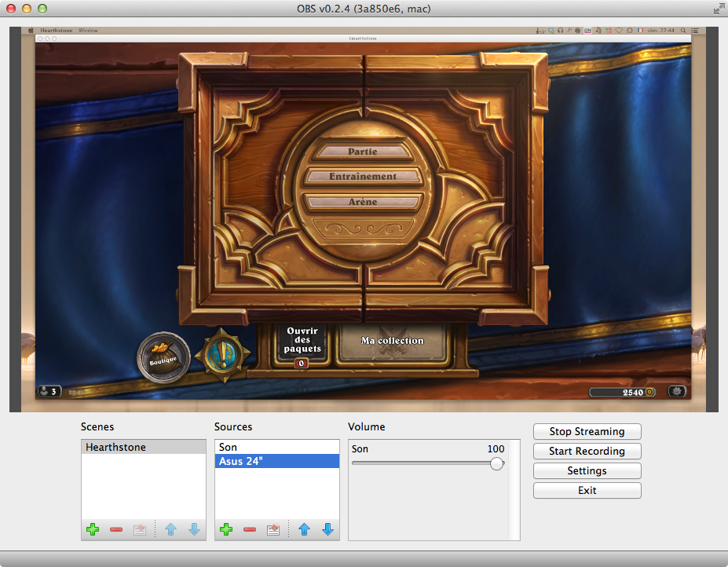728x567 pixels.
Task: Click the Start Recording button
Action: point(587,451)
